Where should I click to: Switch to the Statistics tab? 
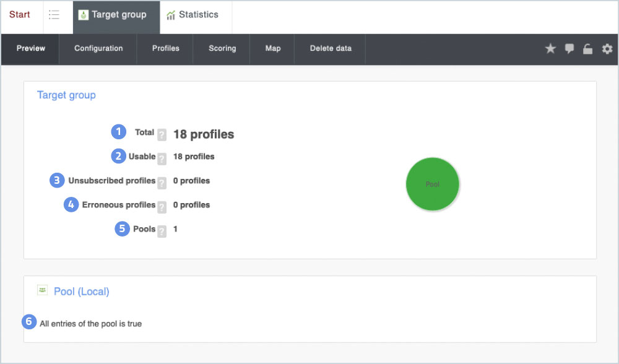(x=193, y=15)
